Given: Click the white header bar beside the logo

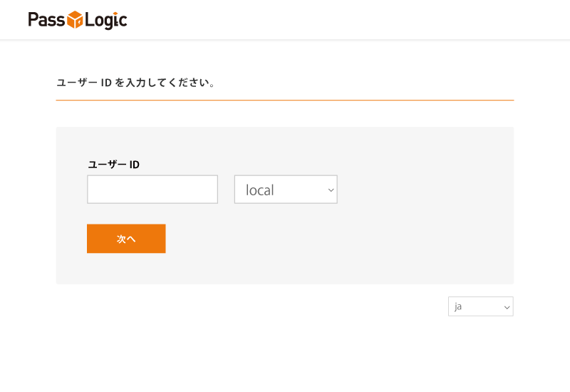Looking at the screenshot, I should coord(356,20).
